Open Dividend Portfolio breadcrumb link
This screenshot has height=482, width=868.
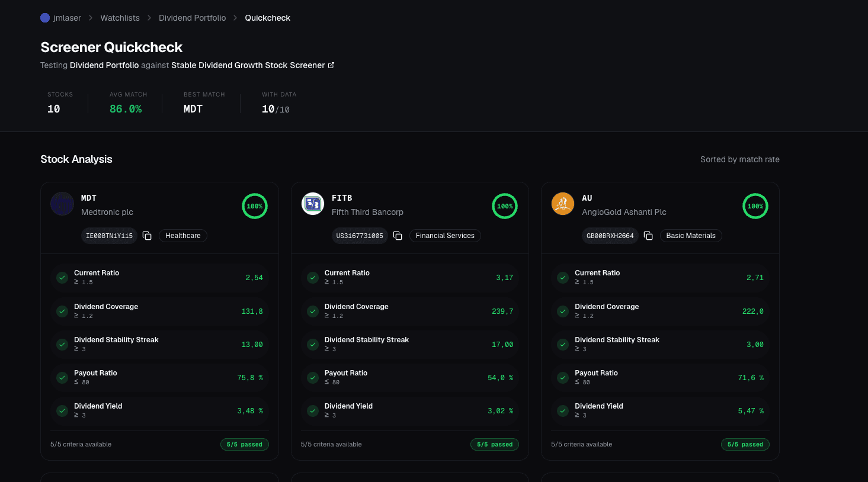pos(193,18)
